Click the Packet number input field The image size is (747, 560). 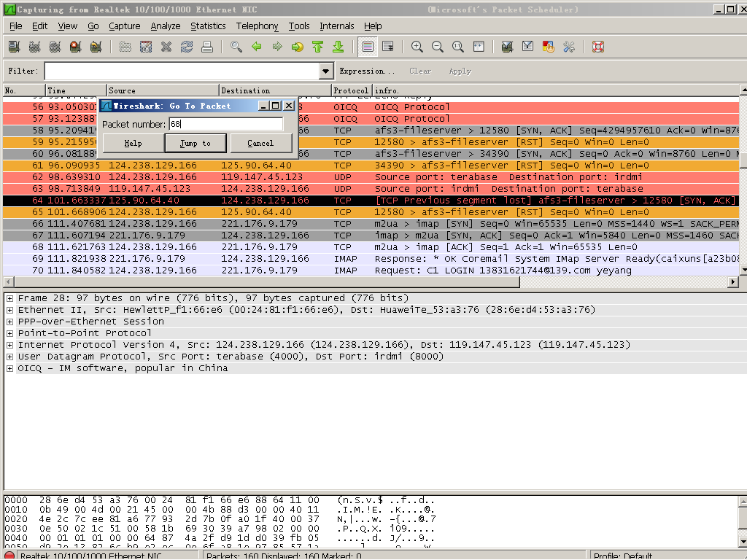(x=226, y=124)
